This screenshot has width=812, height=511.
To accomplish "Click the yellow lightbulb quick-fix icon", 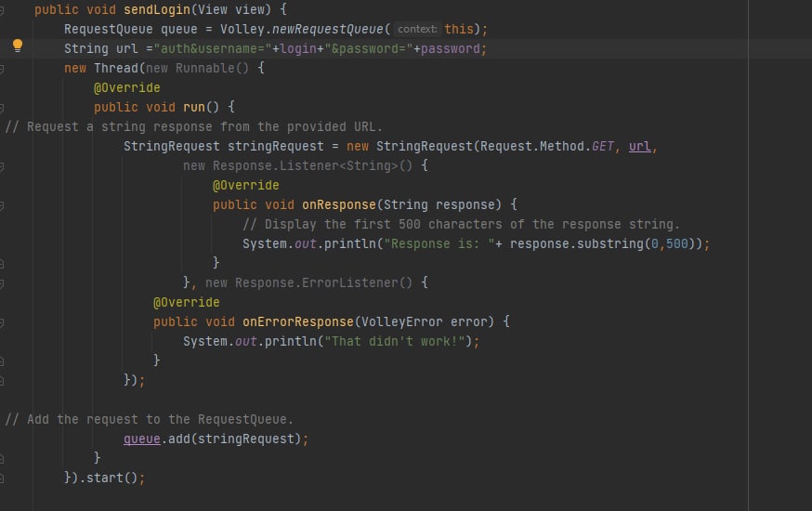I will pyautogui.click(x=18, y=46).
